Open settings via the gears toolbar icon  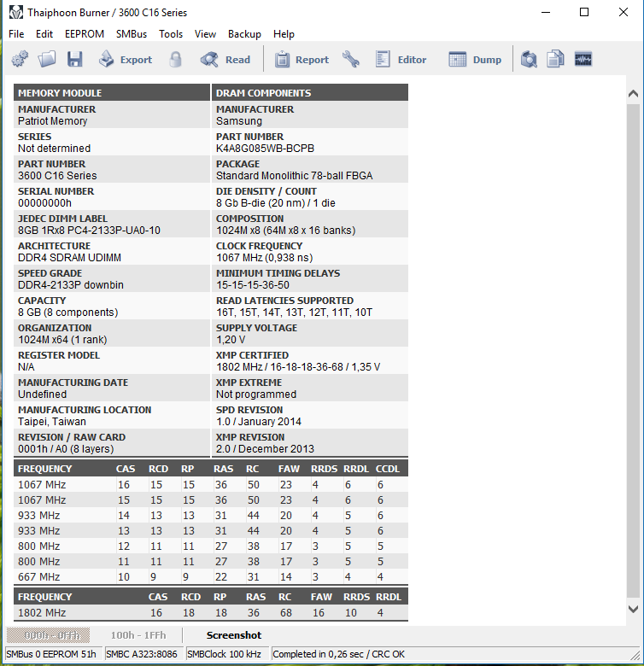point(20,59)
